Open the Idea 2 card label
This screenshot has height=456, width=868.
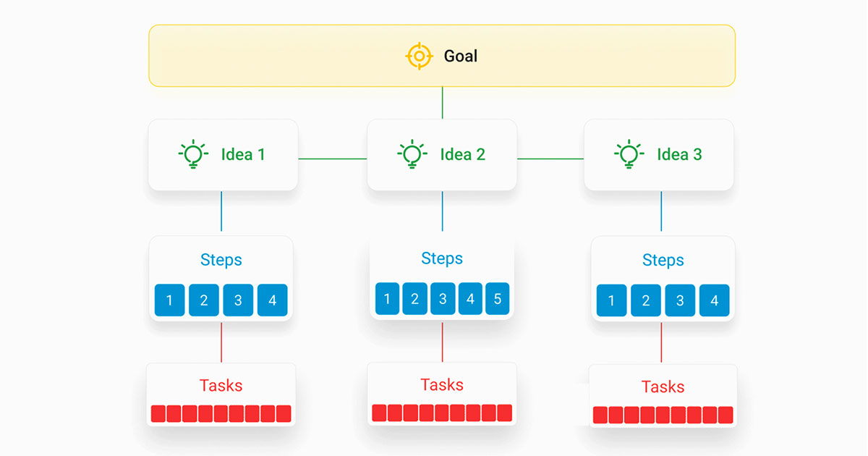462,154
